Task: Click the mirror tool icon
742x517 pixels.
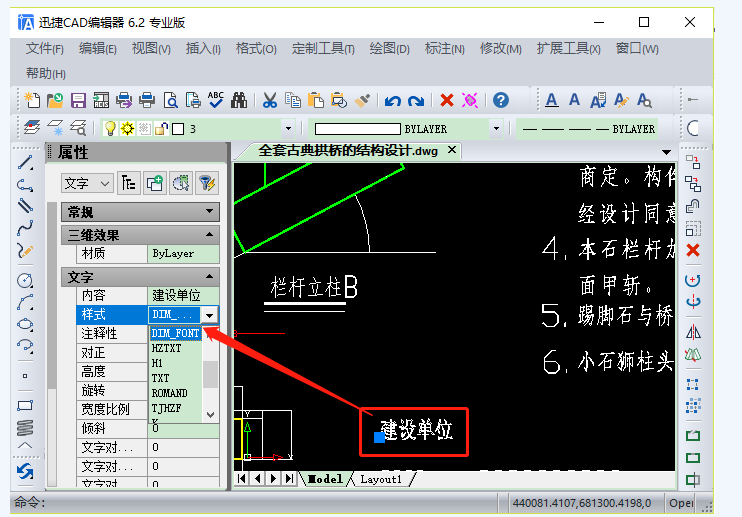Action: click(x=693, y=332)
